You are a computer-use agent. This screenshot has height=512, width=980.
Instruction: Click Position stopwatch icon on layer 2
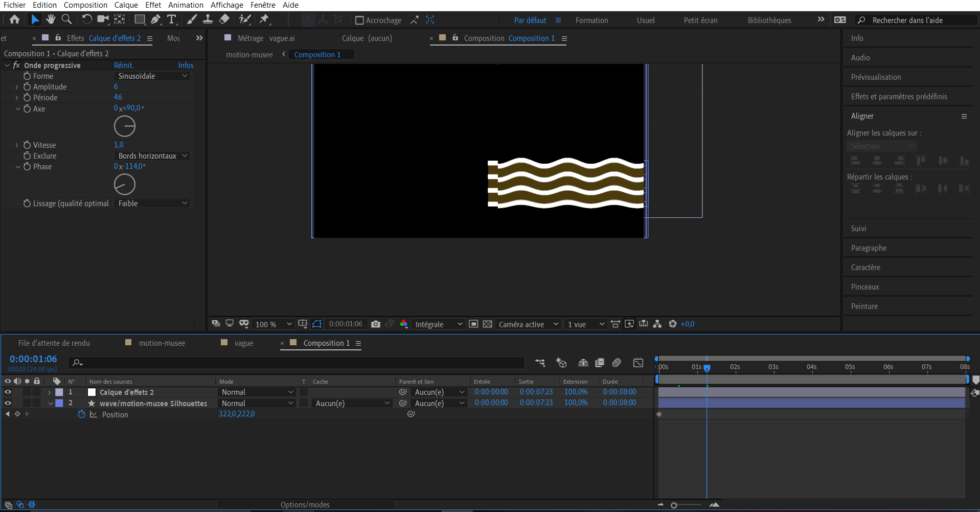tap(82, 415)
